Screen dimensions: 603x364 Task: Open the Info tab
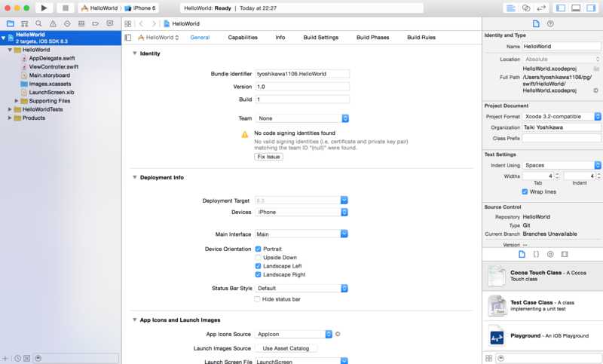280,38
